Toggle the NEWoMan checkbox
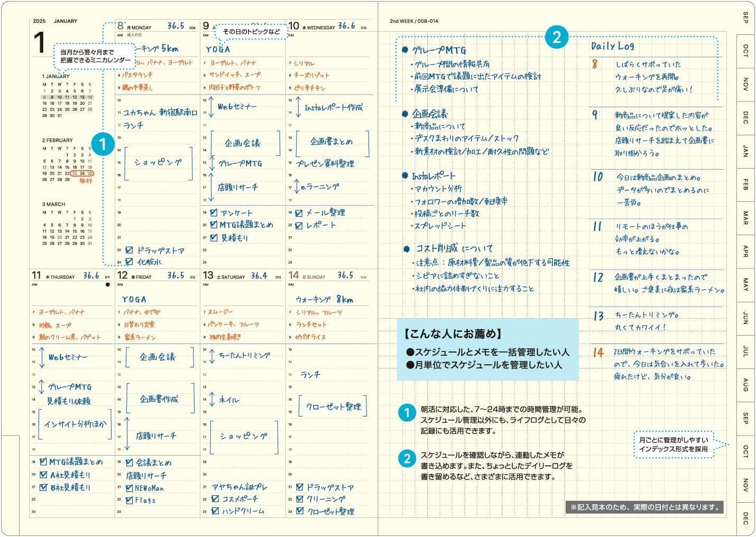 pos(128,488)
